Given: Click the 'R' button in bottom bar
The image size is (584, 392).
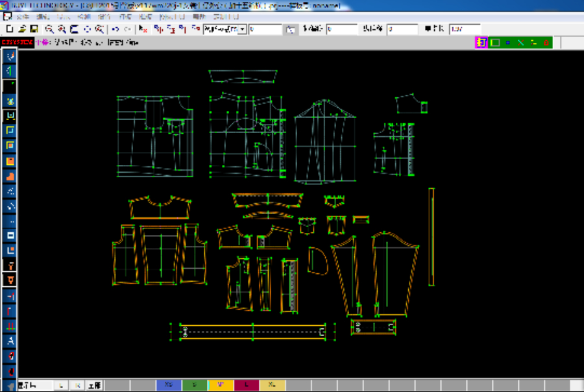Looking at the screenshot, I should 77,386.
